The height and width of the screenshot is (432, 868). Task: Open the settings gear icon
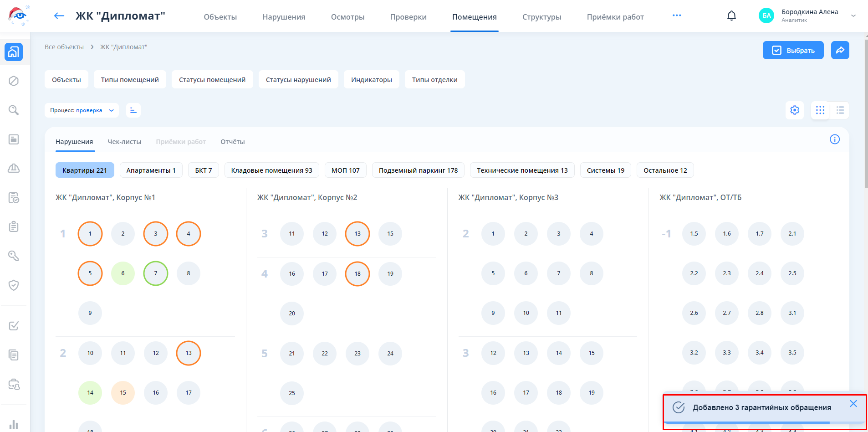(x=795, y=110)
